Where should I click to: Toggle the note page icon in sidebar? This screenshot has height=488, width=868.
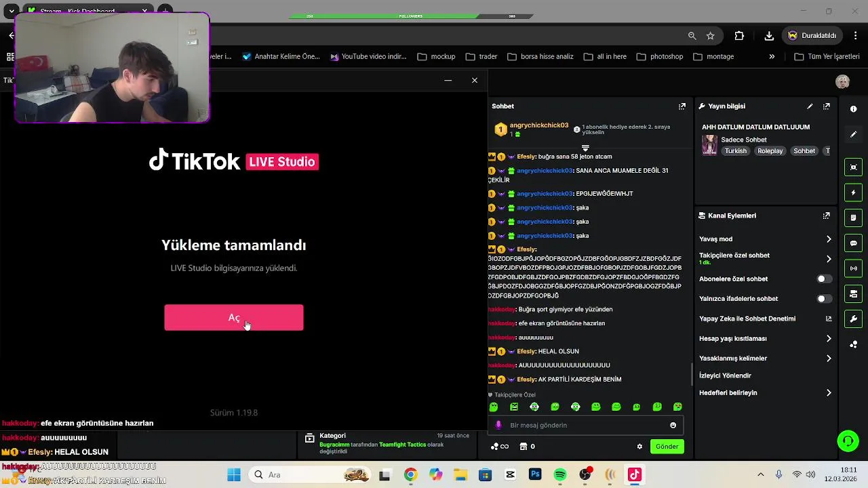pos(853,218)
